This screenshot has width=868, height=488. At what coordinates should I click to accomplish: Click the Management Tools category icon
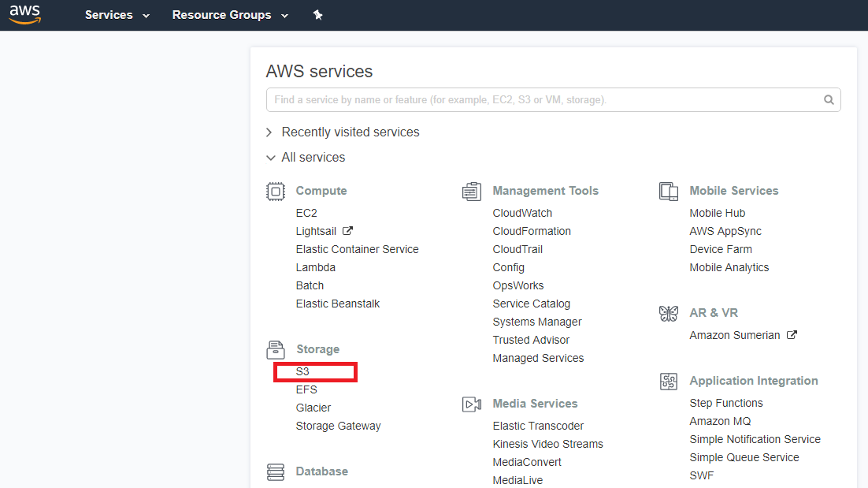472,192
